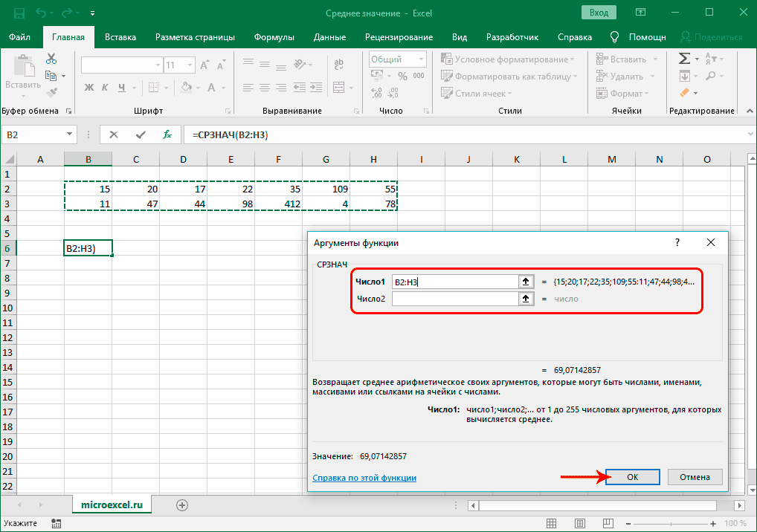Collapse dialog using Число1 range selector icon

526,282
